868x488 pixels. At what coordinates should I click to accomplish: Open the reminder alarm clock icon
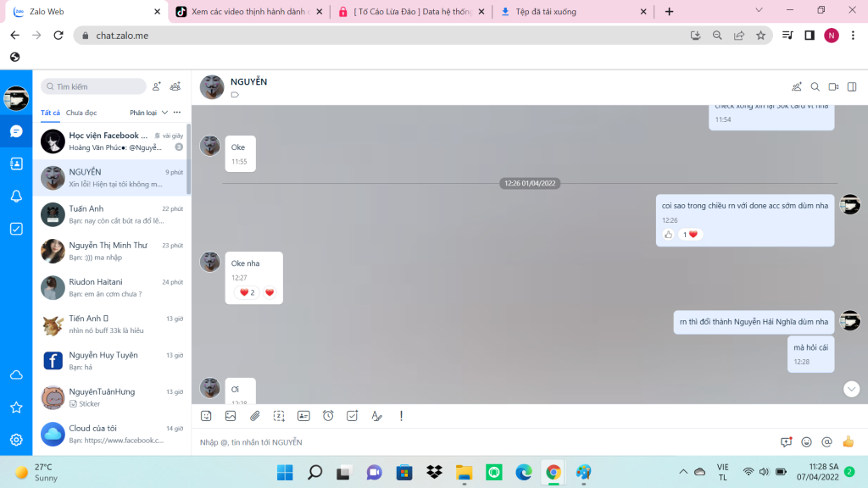pos(328,416)
